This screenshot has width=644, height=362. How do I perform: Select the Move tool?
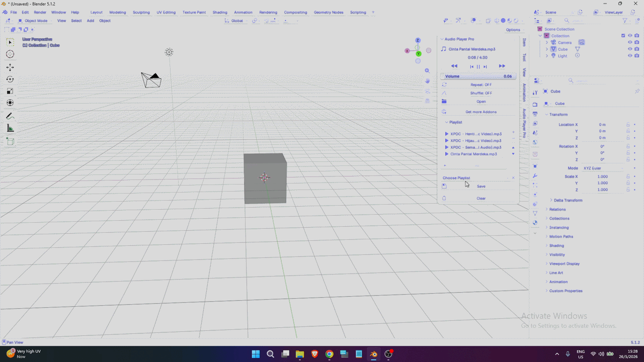[10, 67]
